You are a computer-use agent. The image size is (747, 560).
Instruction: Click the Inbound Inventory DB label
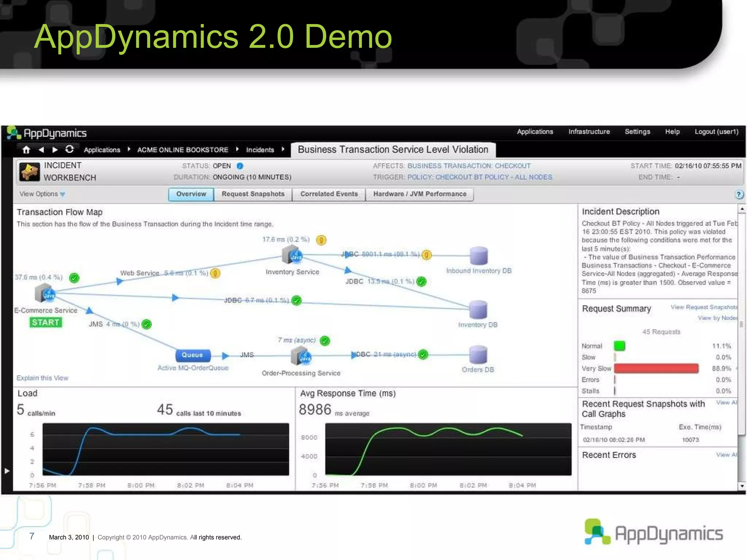(x=479, y=271)
